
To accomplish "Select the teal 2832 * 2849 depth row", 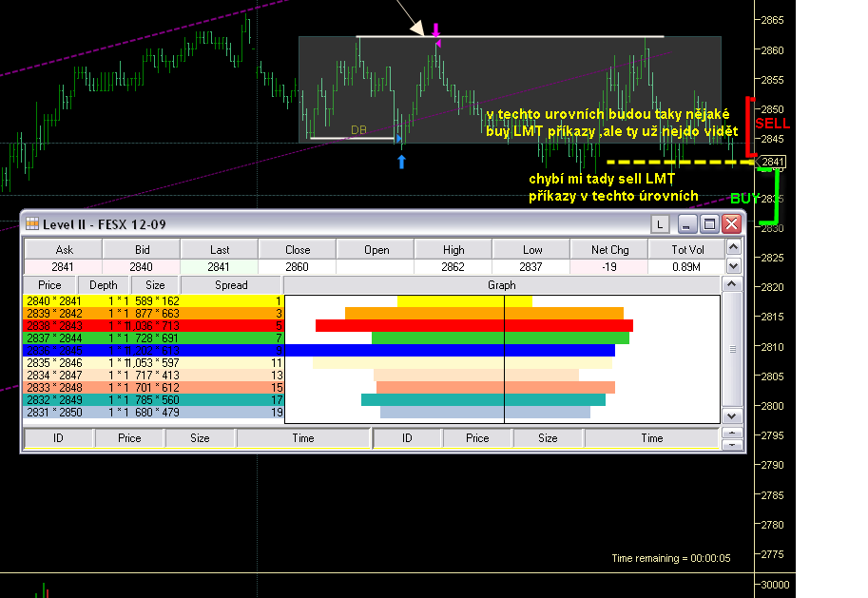I will pyautogui.click(x=153, y=399).
